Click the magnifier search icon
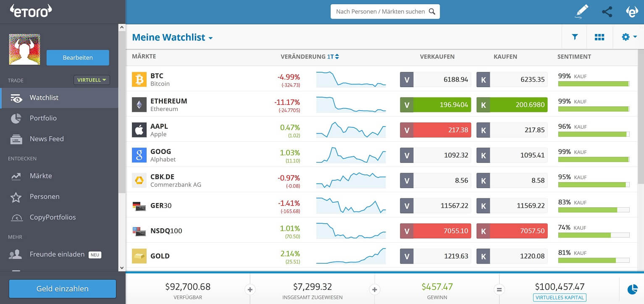 [432, 12]
